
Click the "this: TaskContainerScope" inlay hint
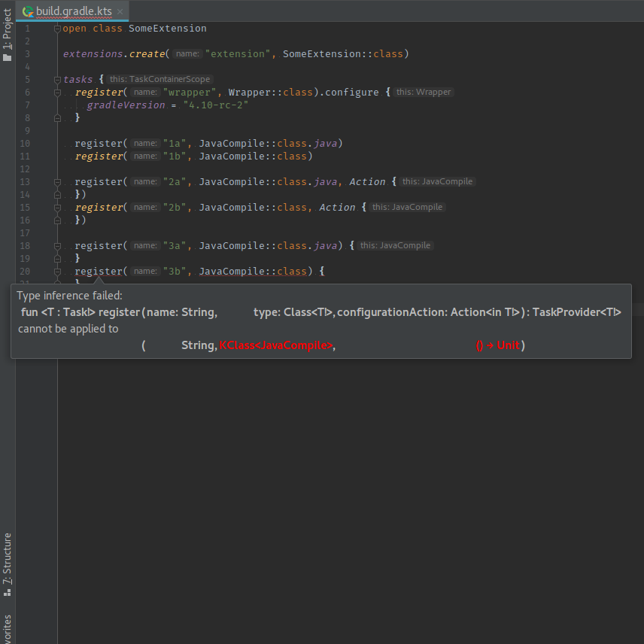click(x=159, y=79)
